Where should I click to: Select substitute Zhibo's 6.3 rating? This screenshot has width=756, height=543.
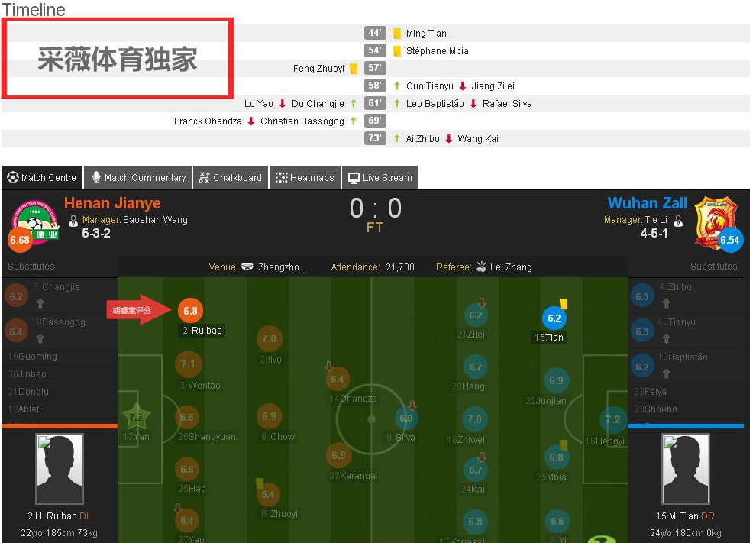coord(641,296)
